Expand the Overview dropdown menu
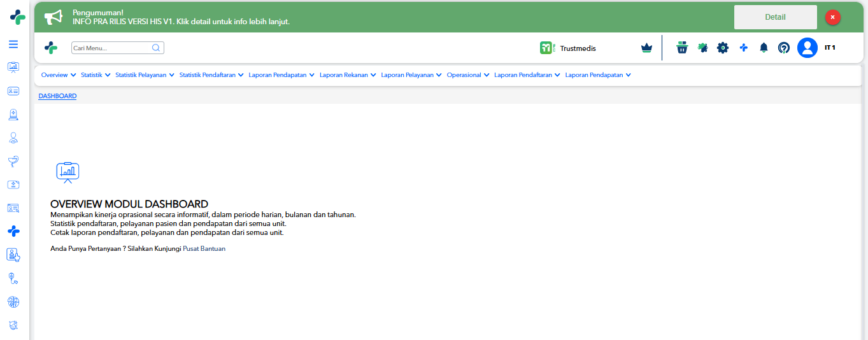This screenshot has width=868, height=340. pyautogui.click(x=59, y=75)
